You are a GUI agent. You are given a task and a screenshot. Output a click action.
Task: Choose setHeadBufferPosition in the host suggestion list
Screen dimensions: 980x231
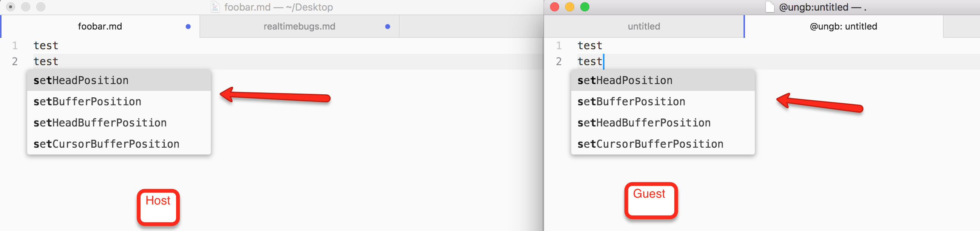point(100,122)
